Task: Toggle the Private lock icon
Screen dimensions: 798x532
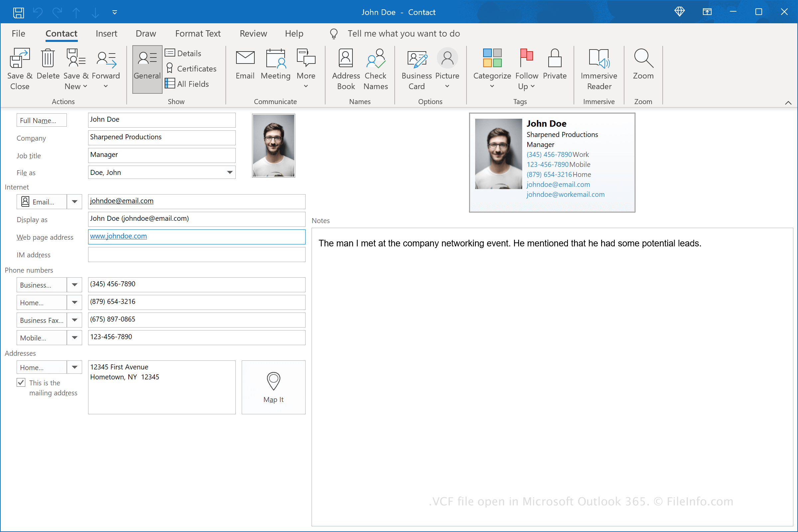Action: pos(555,64)
